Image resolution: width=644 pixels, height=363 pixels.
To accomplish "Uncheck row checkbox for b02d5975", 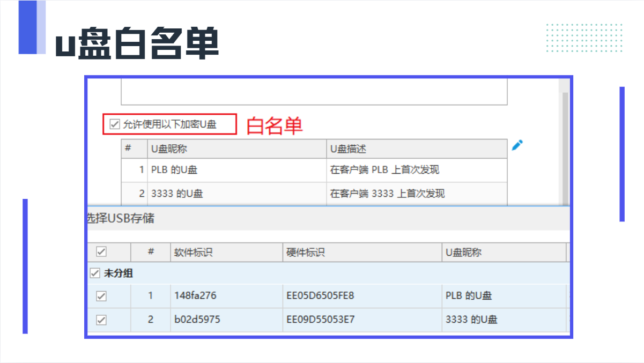I will click(x=101, y=320).
